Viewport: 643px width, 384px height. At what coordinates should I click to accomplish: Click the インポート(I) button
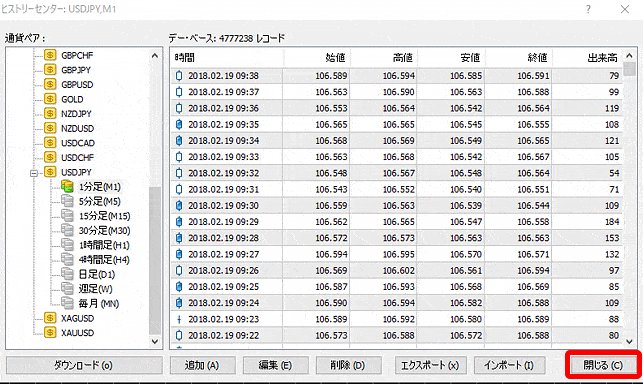coord(510,365)
